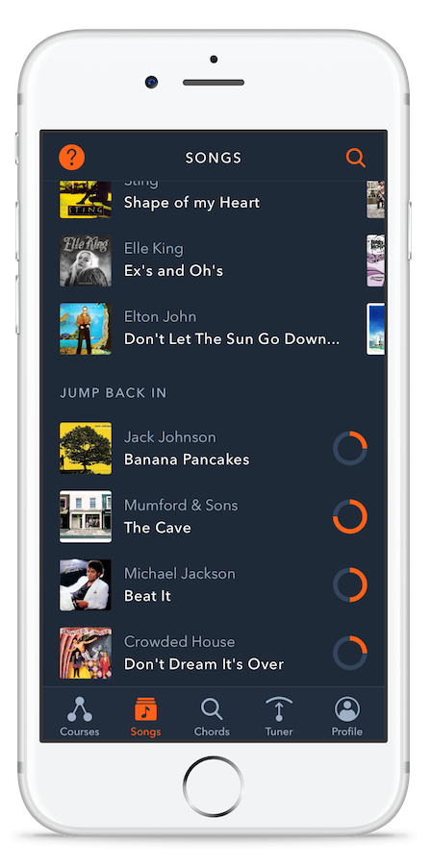Viewport: 431px width, 868px height.
Task: Select Elton John album cover thumbnail
Action: [x=86, y=329]
